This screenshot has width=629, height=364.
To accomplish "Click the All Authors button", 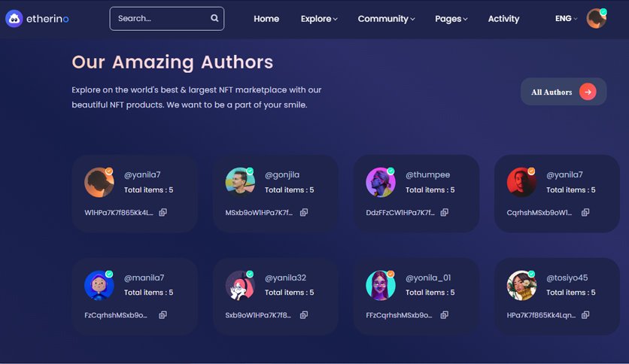I will click(564, 92).
